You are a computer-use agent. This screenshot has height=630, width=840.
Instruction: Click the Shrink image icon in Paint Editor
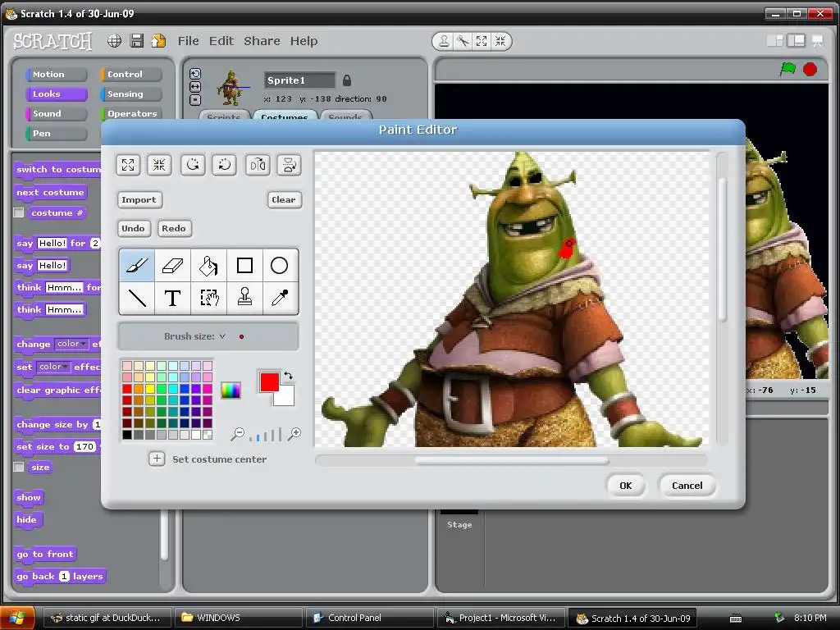159,165
